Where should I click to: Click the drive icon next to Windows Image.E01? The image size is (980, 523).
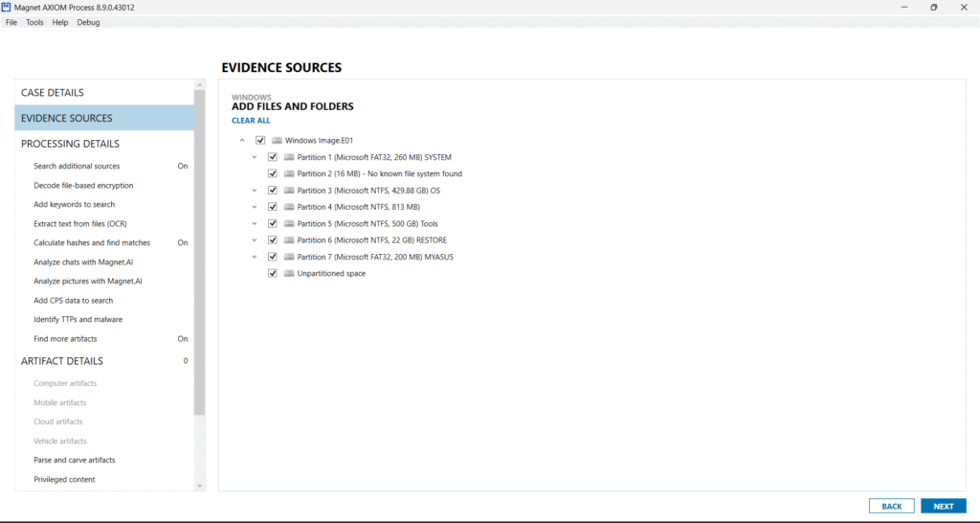[x=277, y=141]
